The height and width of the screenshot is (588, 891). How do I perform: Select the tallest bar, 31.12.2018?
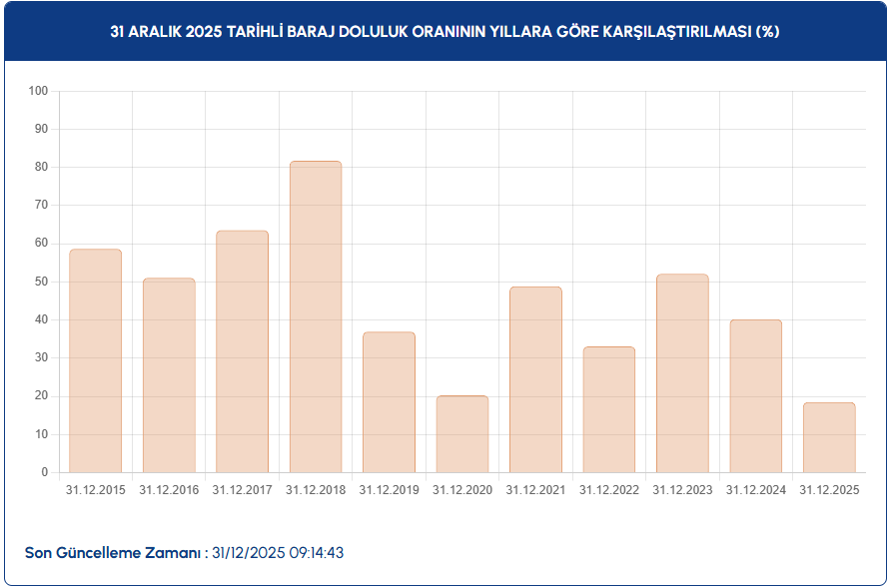316,316
